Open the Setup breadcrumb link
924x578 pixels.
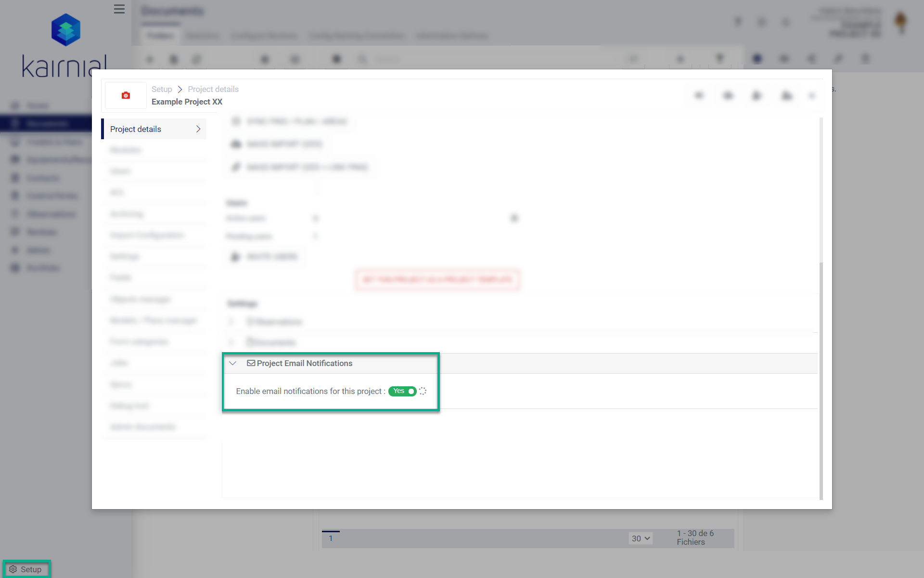tap(161, 89)
